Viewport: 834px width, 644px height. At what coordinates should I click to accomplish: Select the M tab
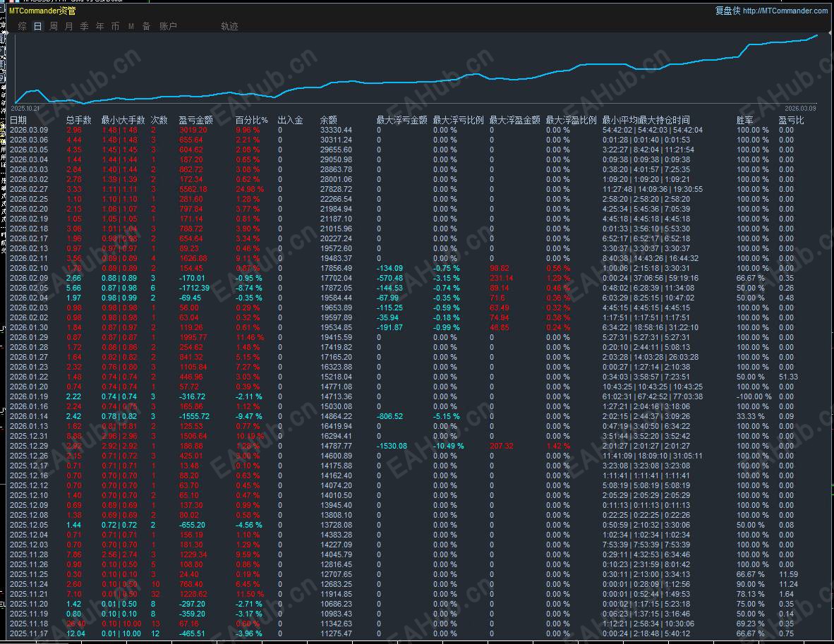[x=131, y=26]
